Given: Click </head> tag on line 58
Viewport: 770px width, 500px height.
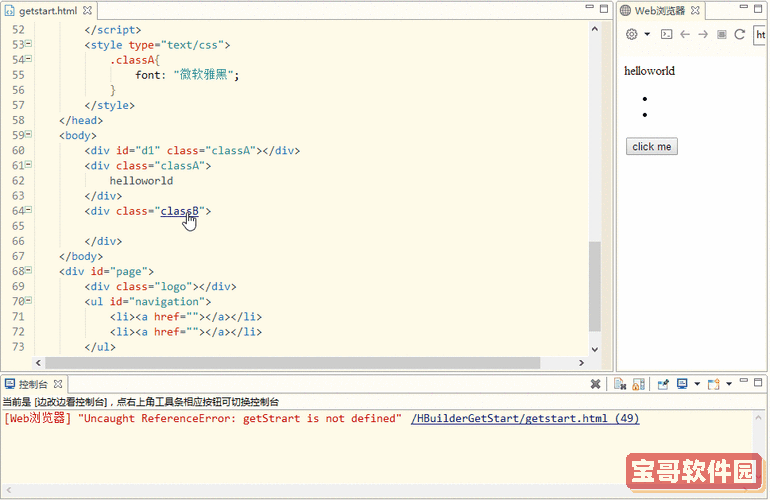Looking at the screenshot, I should tap(81, 120).
